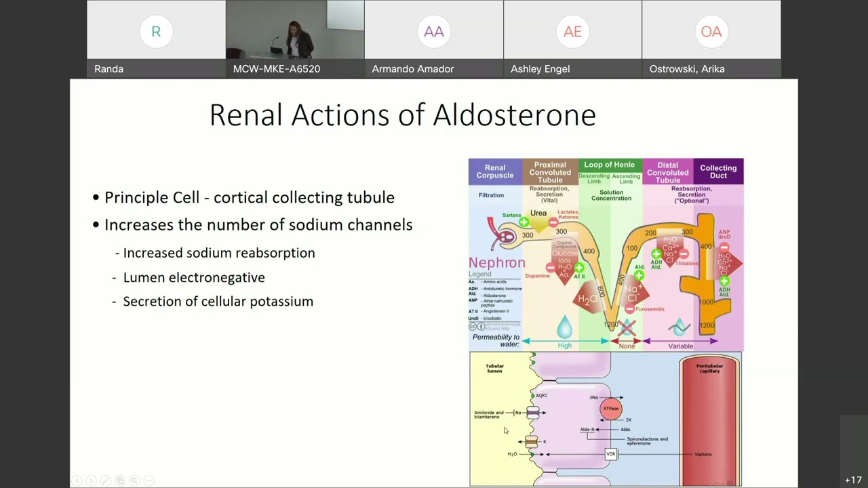Viewport: 868px width, 488px height.
Task: Click the 'Vaptans' label in diagram
Action: pyautogui.click(x=703, y=454)
